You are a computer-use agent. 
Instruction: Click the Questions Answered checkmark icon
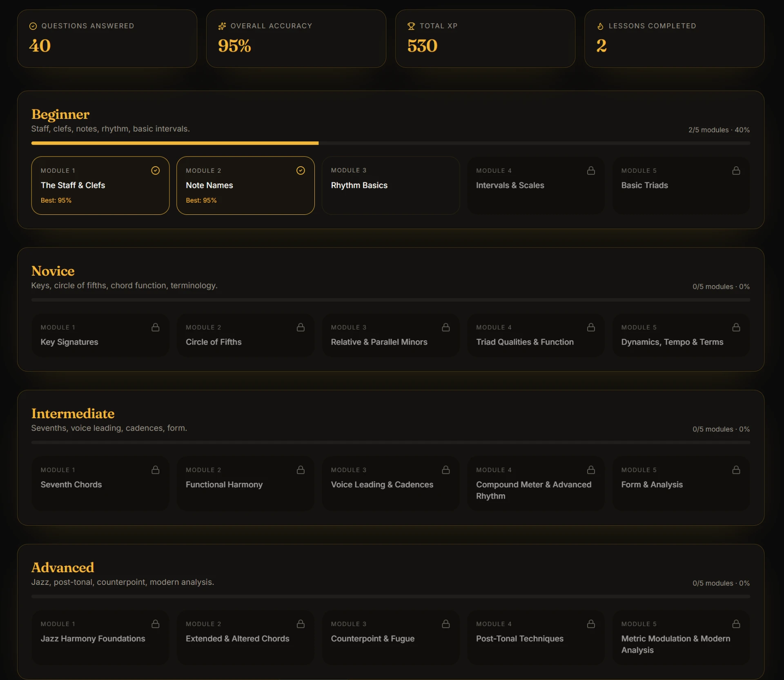pos(33,26)
